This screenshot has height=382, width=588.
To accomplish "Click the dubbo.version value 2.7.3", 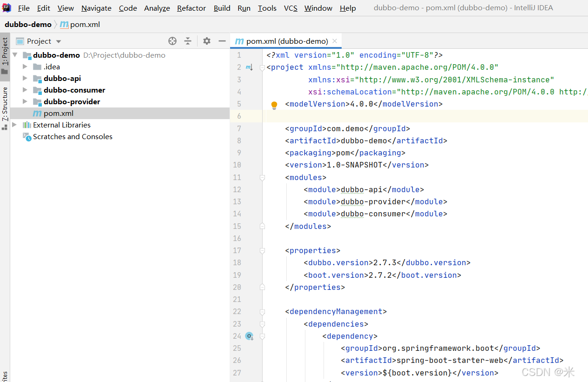I will pos(385,262).
